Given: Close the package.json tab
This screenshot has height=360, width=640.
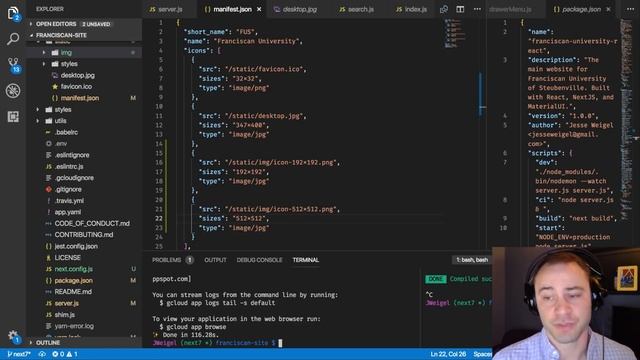Looking at the screenshot, I should pos(608,9).
